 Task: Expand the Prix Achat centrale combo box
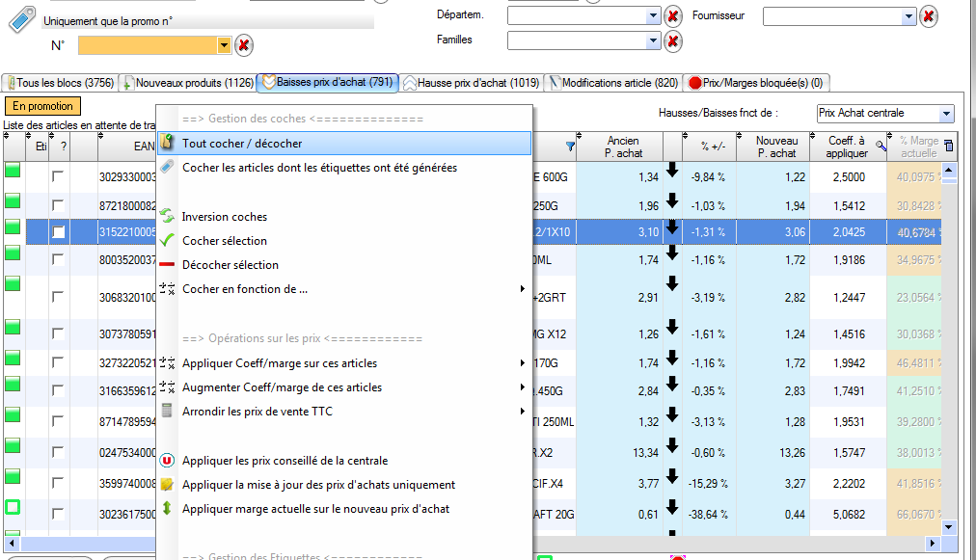coord(945,114)
